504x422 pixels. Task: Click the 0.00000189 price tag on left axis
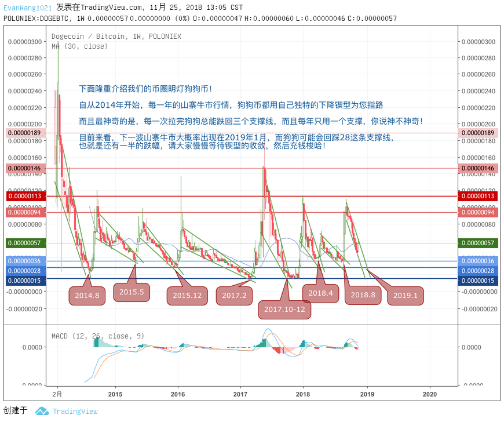tap(26, 133)
